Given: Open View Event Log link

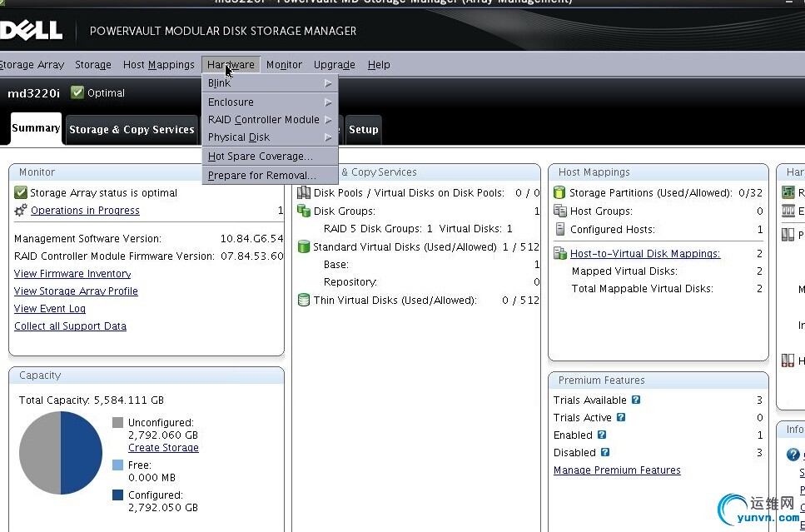Looking at the screenshot, I should [50, 309].
